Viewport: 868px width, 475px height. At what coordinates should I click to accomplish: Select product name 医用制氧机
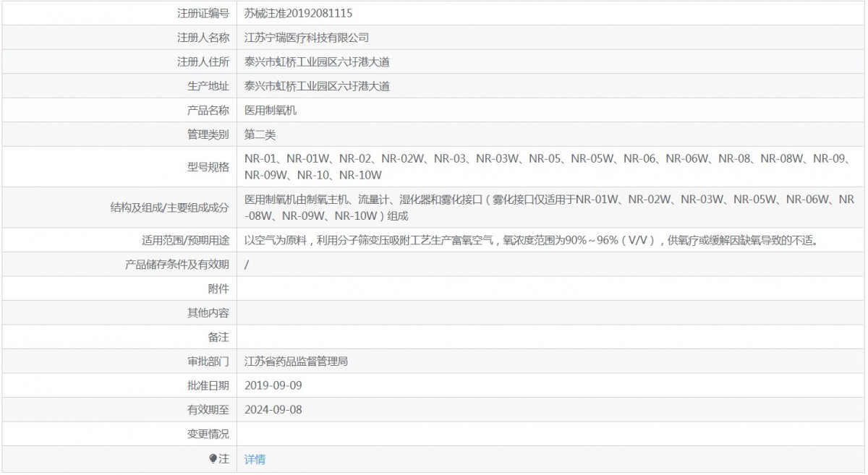click(x=271, y=111)
